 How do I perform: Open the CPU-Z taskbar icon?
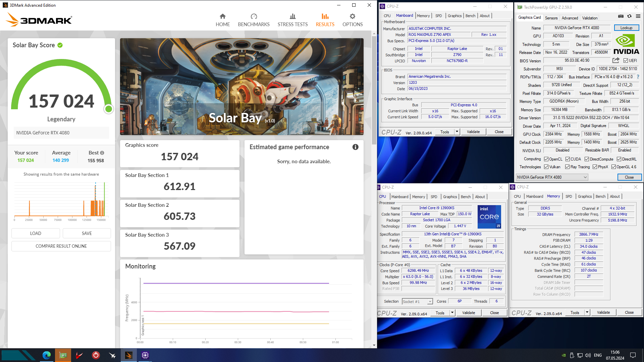(x=145, y=355)
